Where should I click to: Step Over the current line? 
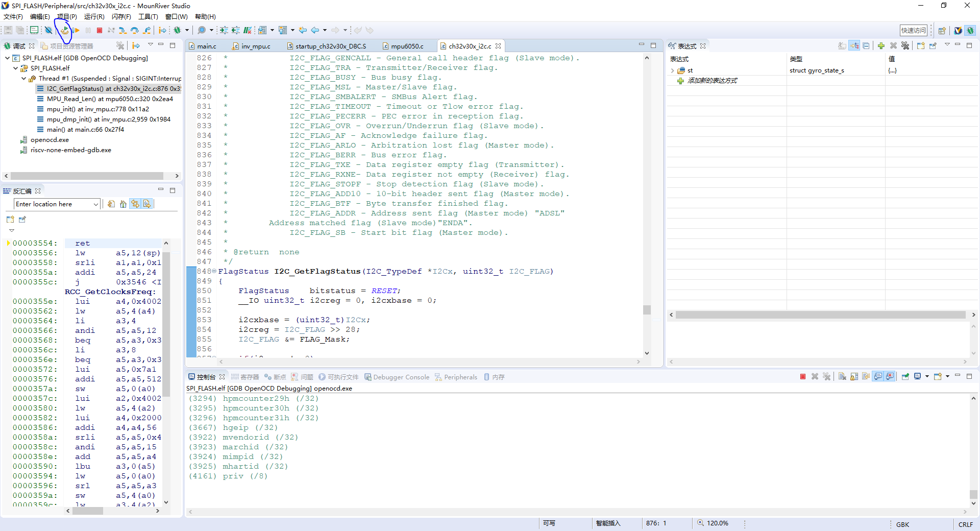point(135,31)
